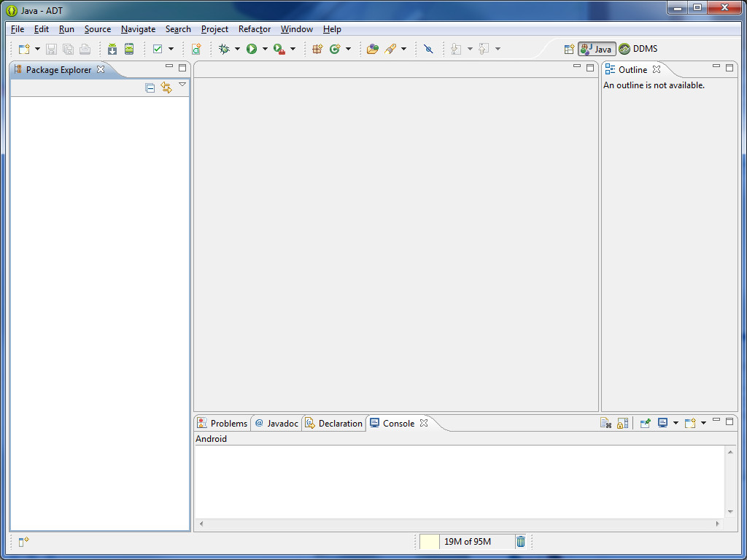Close the Console view tab

pos(424,423)
